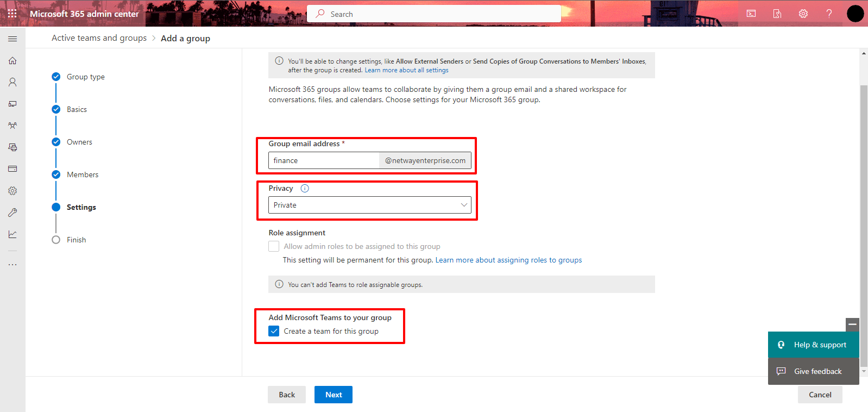Click the Group email address field
The height and width of the screenshot is (412, 868).
[324, 160]
